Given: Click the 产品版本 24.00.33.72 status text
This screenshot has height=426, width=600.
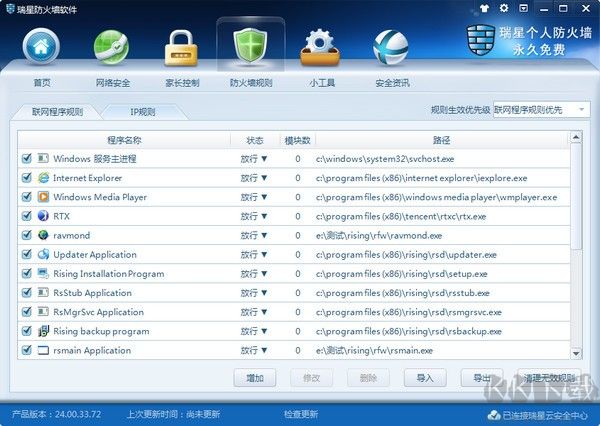Looking at the screenshot, I should click(57, 414).
